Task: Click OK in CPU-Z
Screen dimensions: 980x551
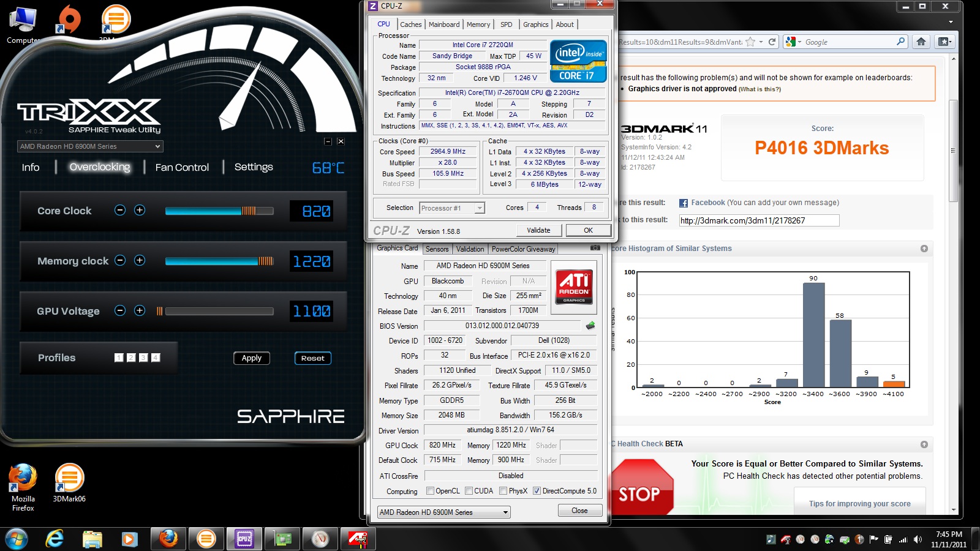Action: 588,230
